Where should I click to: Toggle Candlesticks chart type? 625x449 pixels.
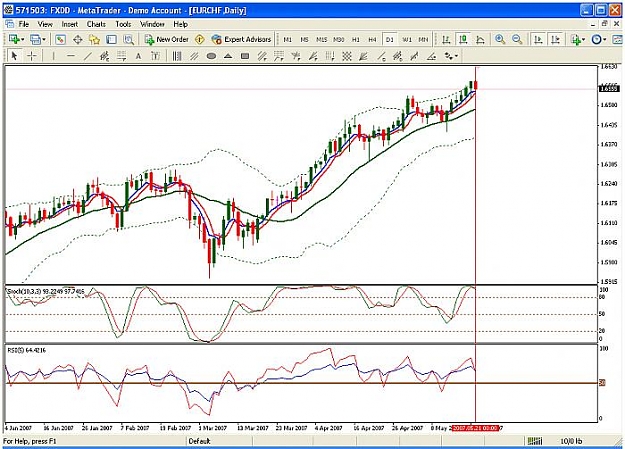[463, 39]
